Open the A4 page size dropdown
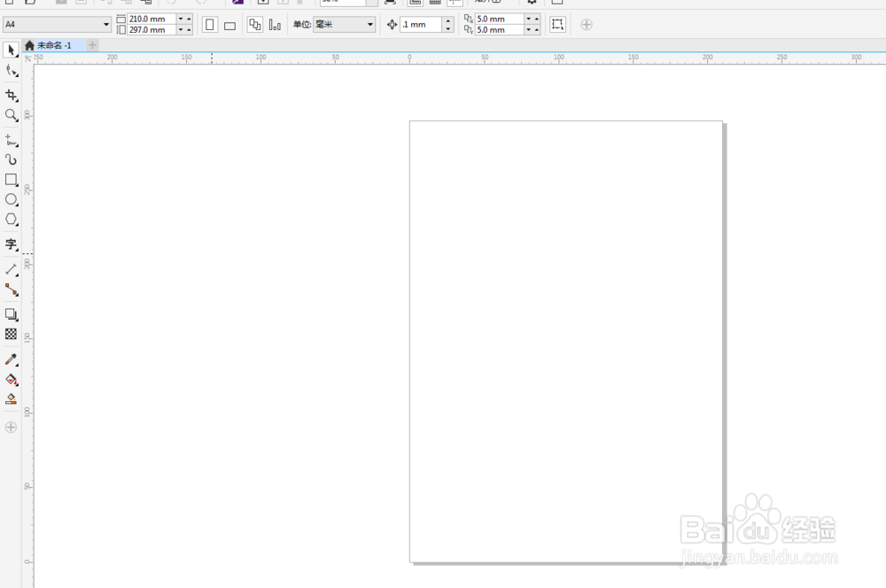This screenshot has width=886, height=588. coord(105,24)
